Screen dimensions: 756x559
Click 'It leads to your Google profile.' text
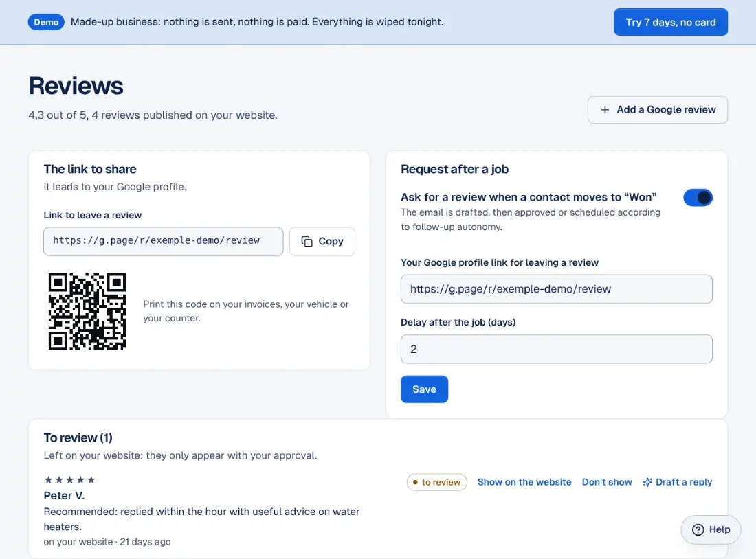[115, 187]
